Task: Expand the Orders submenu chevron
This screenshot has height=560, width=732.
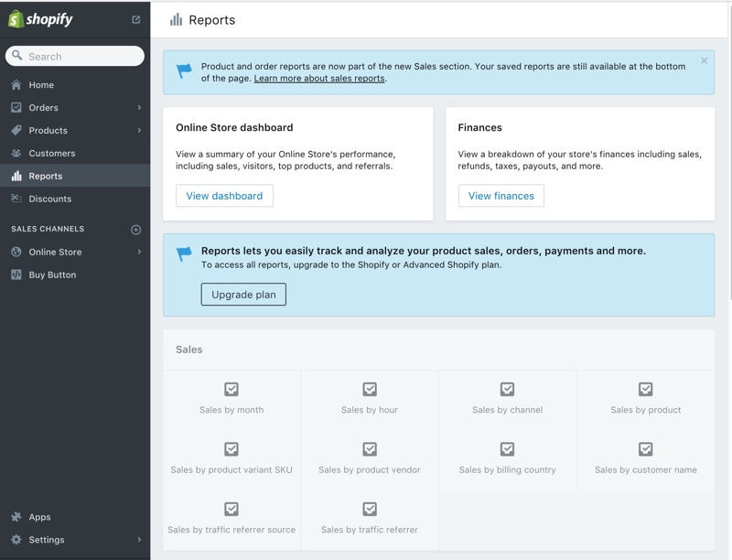Action: 139,107
